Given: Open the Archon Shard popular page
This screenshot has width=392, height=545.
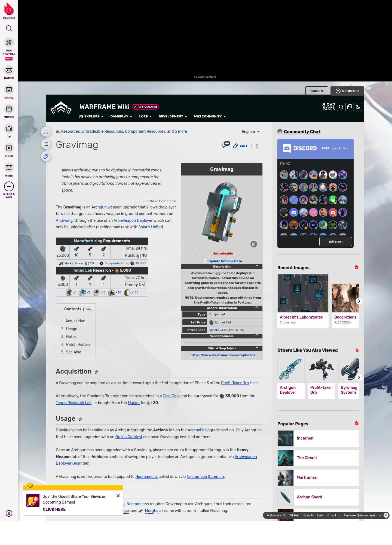Looking at the screenshot, I should (x=318, y=497).
